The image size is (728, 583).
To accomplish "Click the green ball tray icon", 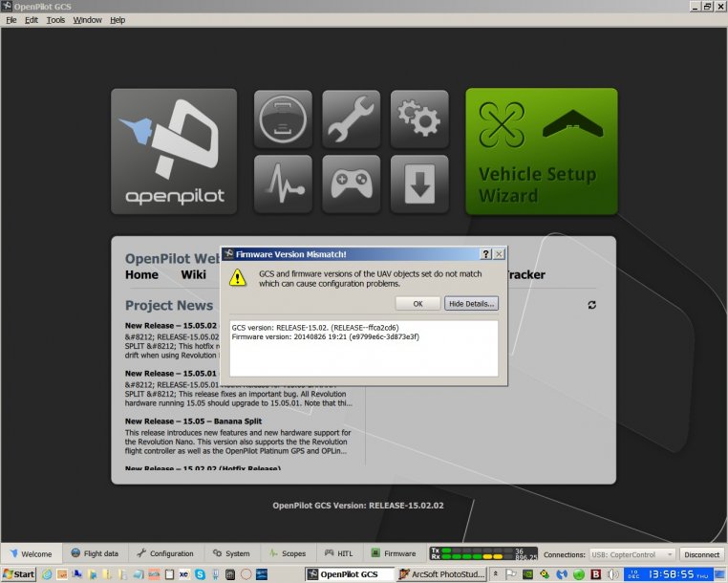I will tap(579, 574).
